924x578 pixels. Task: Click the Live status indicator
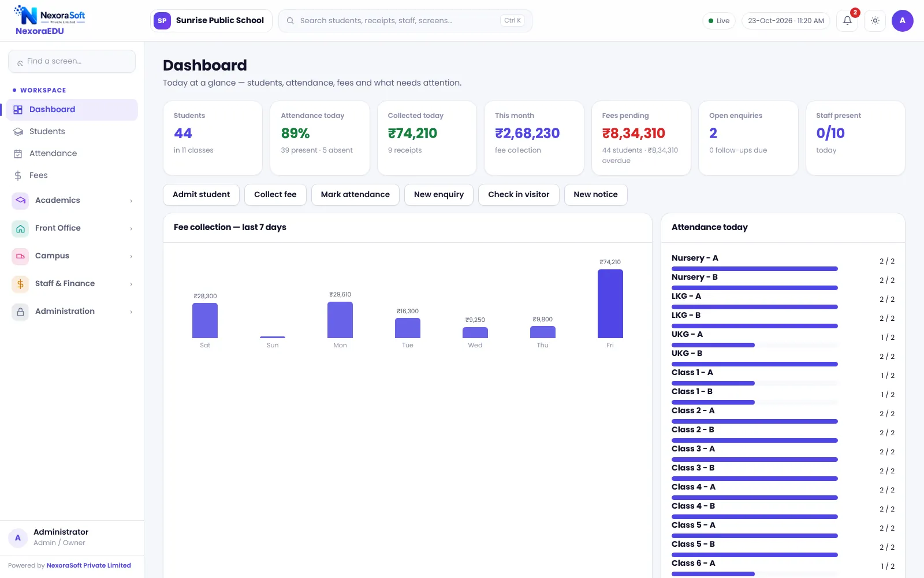719,21
